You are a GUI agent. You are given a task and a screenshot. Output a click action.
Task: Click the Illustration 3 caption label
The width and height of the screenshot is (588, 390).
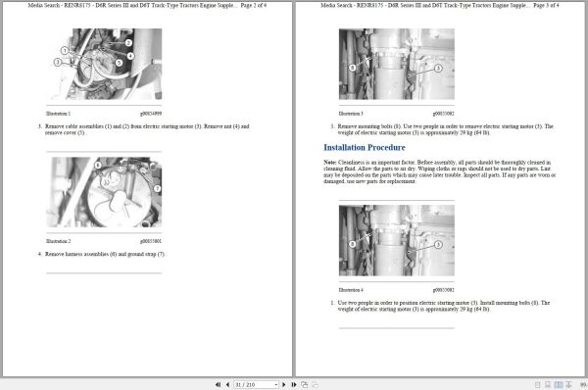pyautogui.click(x=351, y=114)
